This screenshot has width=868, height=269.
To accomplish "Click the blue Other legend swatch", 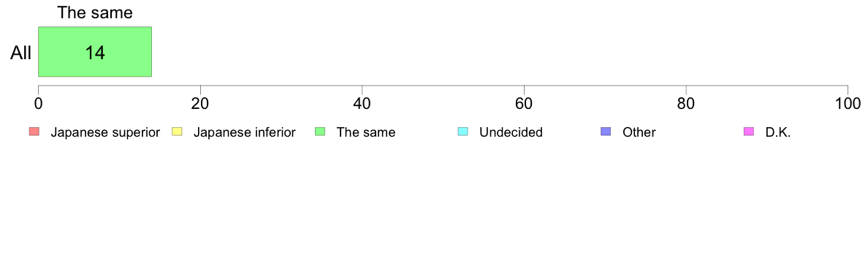I will pyautogui.click(x=606, y=132).
